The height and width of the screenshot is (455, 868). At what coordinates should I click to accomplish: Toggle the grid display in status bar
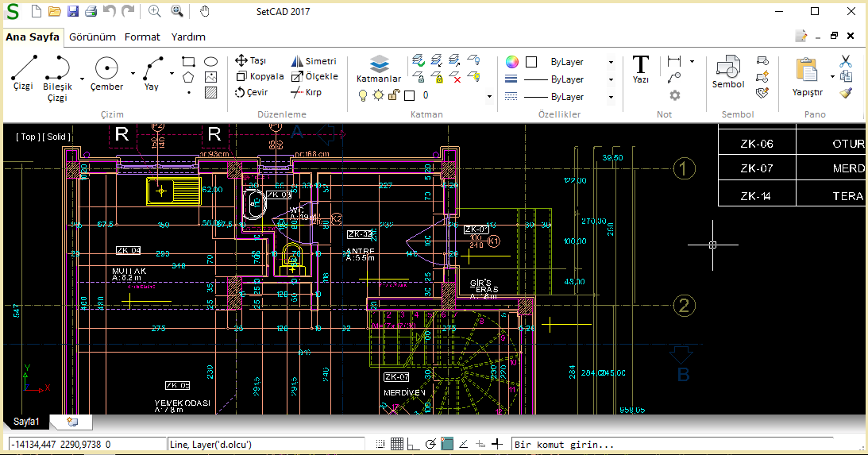[x=397, y=444]
